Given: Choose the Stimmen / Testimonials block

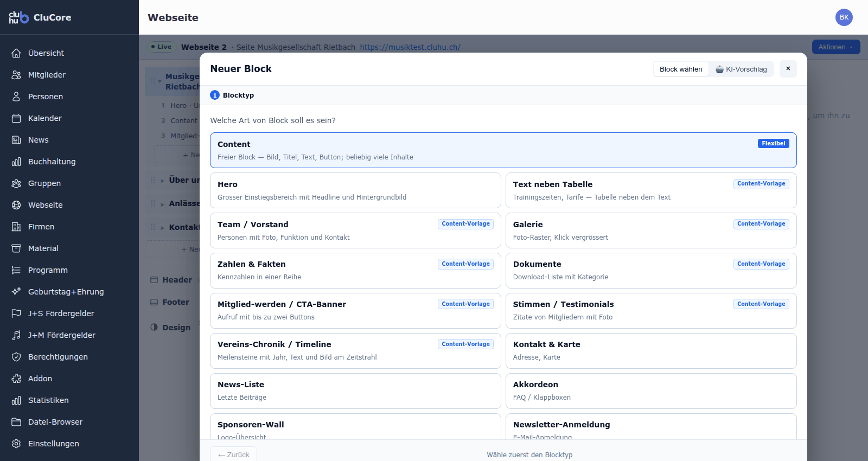Looking at the screenshot, I should pos(651,311).
